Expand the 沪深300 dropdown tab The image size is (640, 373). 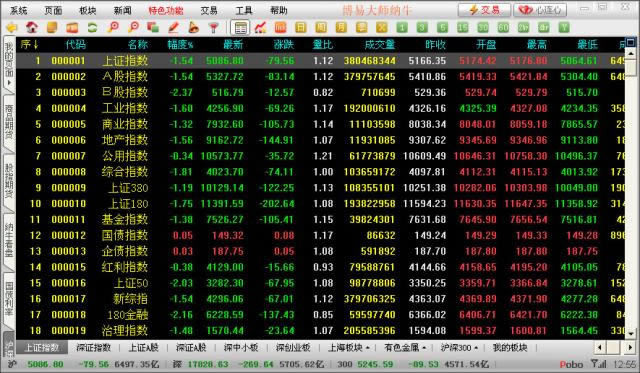tap(459, 348)
